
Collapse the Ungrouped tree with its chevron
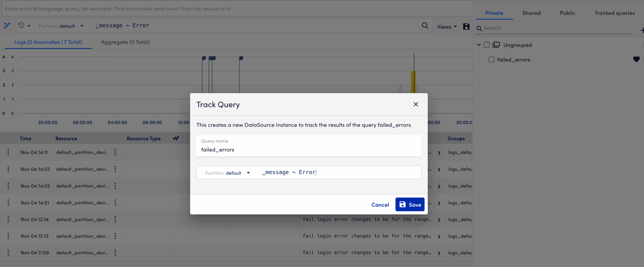[x=478, y=44]
